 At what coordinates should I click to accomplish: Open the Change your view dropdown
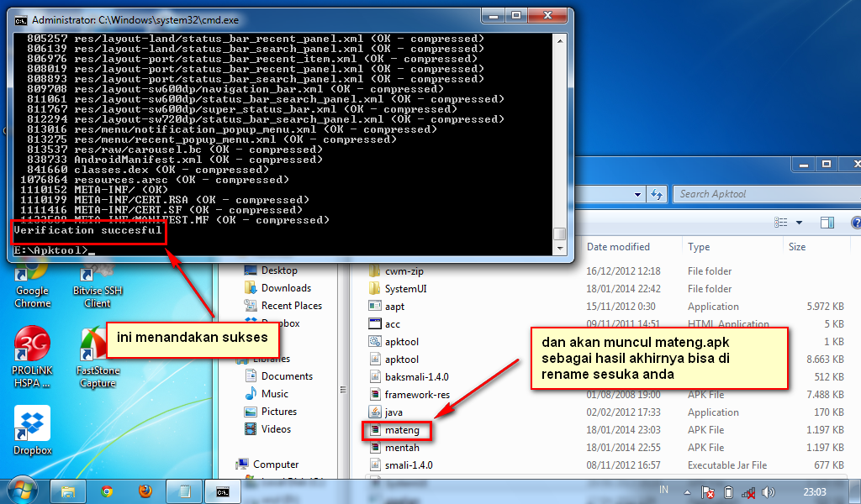click(796, 222)
